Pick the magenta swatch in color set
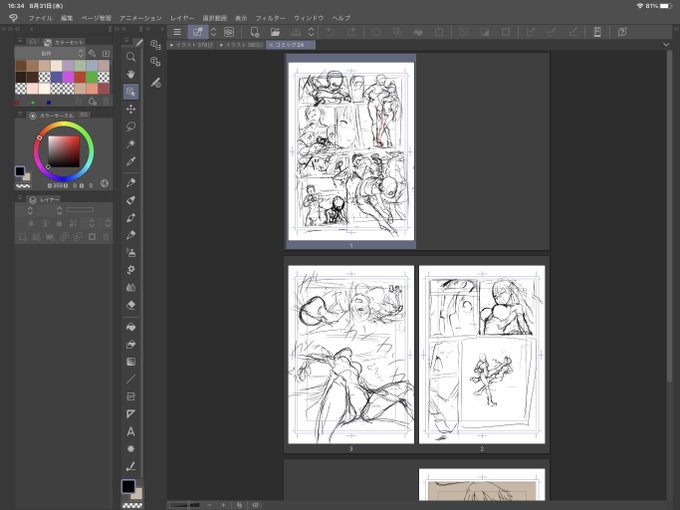The image size is (680, 510). pos(68,77)
